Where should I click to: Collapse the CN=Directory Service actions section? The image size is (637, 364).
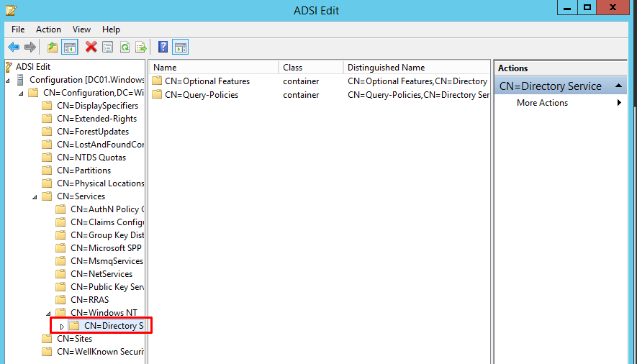click(x=619, y=86)
